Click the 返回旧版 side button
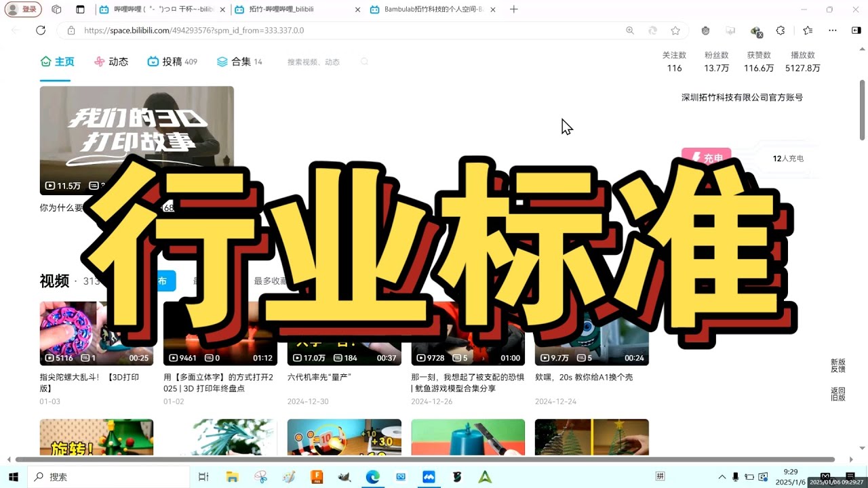The height and width of the screenshot is (488, 868). 838,394
